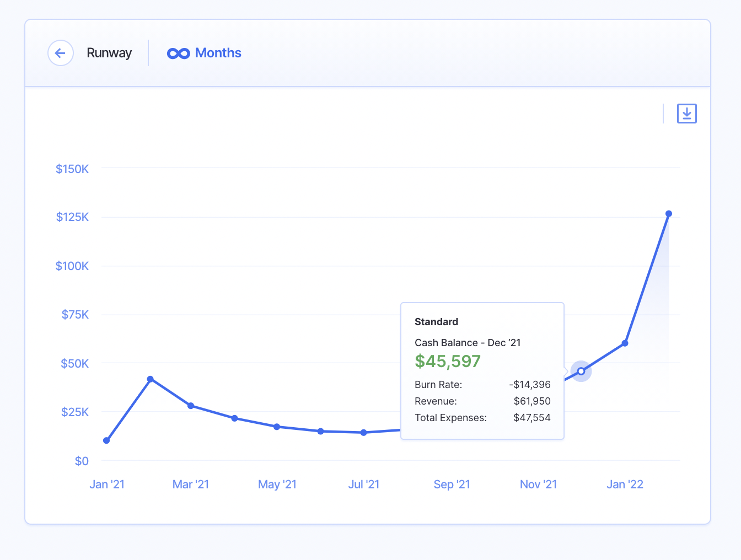This screenshot has width=741, height=560.
Task: Click the highlighted Dec '21 data point
Action: pos(581,371)
